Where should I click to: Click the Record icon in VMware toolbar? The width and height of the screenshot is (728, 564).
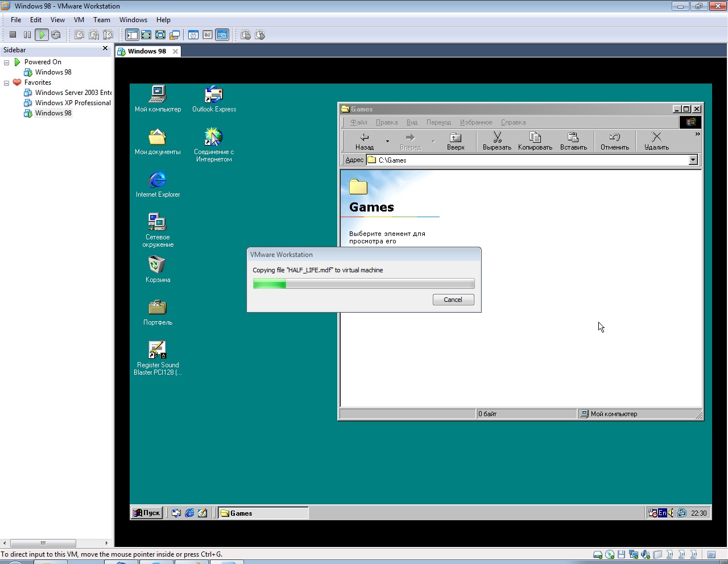point(246,35)
